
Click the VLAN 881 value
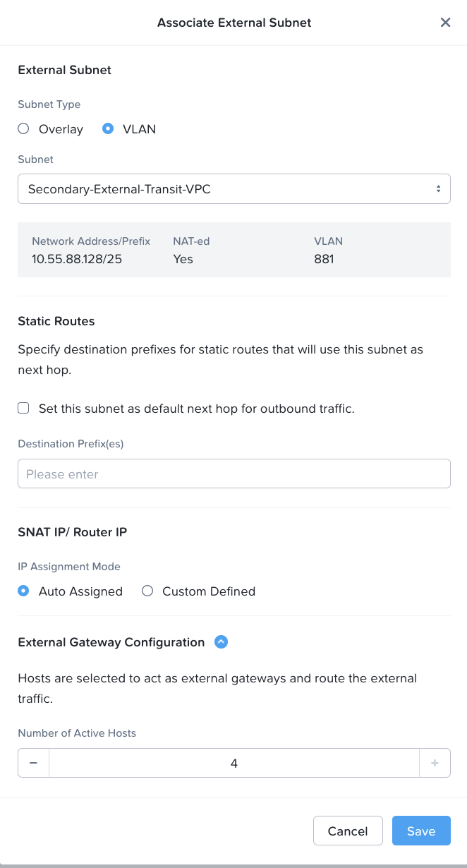click(x=324, y=259)
